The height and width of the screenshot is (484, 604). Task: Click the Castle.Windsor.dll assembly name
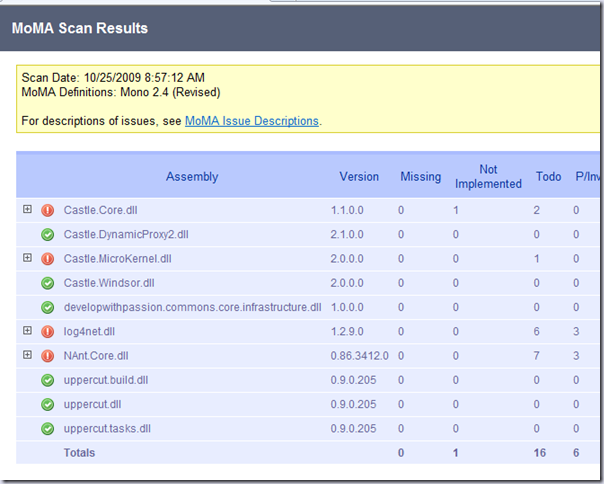point(109,283)
